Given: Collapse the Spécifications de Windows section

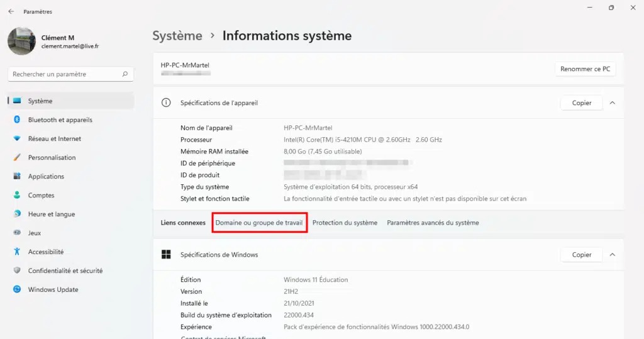Looking at the screenshot, I should click(x=613, y=255).
